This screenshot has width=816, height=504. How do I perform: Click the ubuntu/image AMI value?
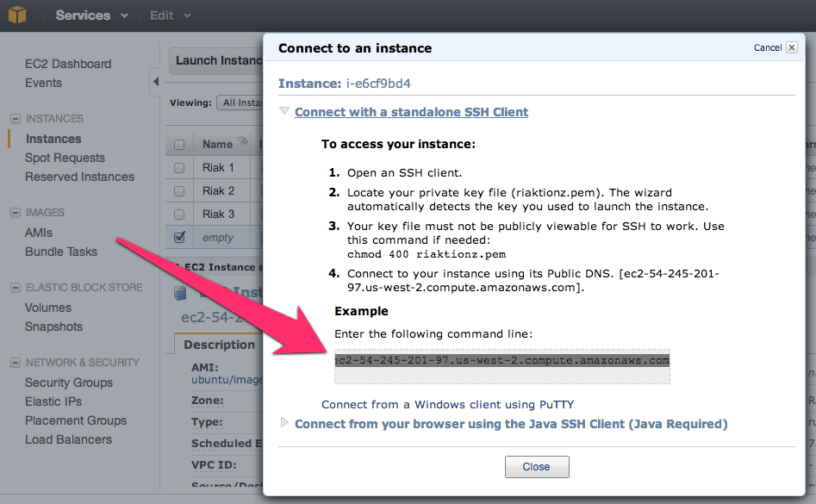[x=227, y=380]
